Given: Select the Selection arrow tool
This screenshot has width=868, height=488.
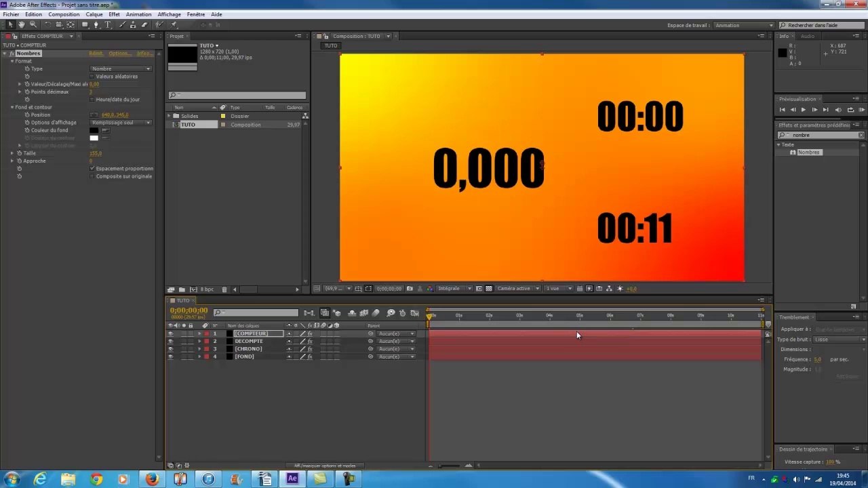Looking at the screenshot, I should point(10,24).
